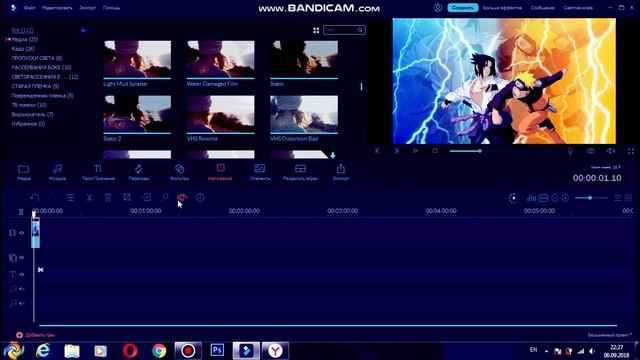Image resolution: width=640 pixels, height=360 pixels.
Task: Mute the first audio track
Action: point(22,289)
